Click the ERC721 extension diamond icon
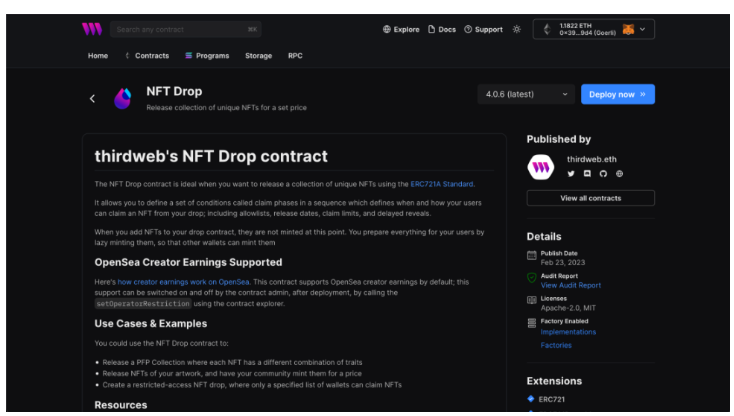Viewport: 734px width, 416px height. pos(531,399)
